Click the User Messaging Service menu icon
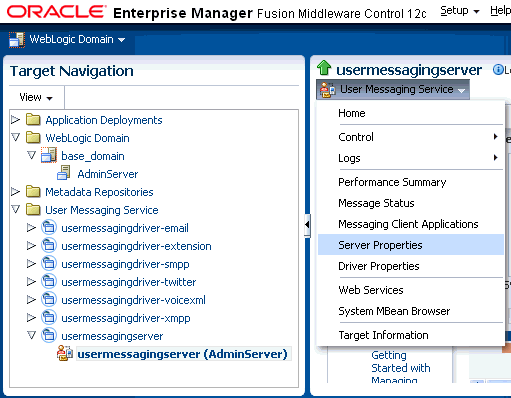This screenshot has height=398, width=511. click(327, 90)
